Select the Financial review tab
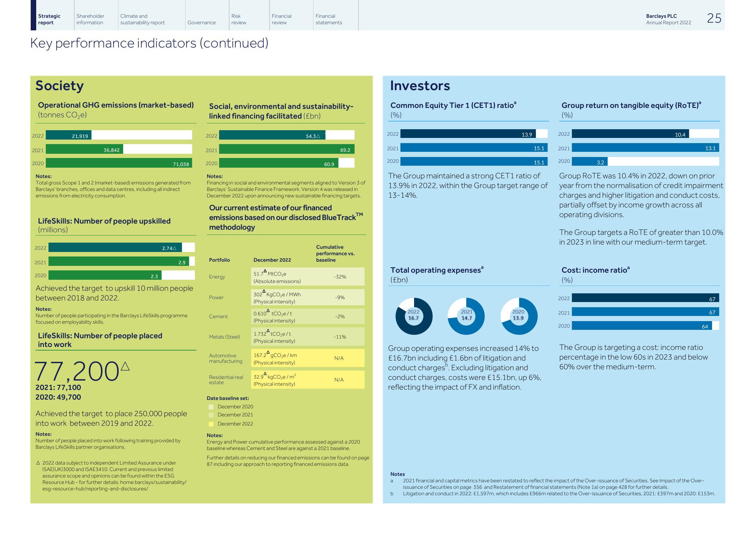Viewport: 756px width, 534px height. click(x=282, y=19)
